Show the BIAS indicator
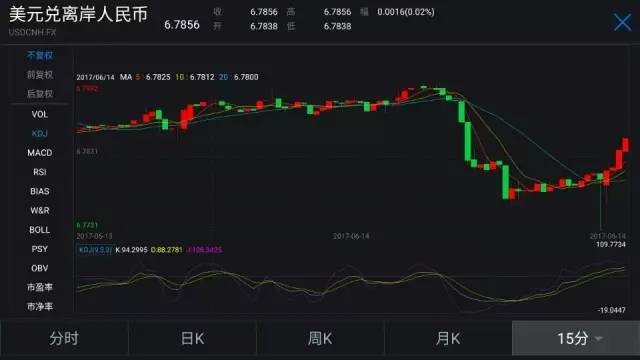Image resolution: width=640 pixels, height=360 pixels. point(40,191)
